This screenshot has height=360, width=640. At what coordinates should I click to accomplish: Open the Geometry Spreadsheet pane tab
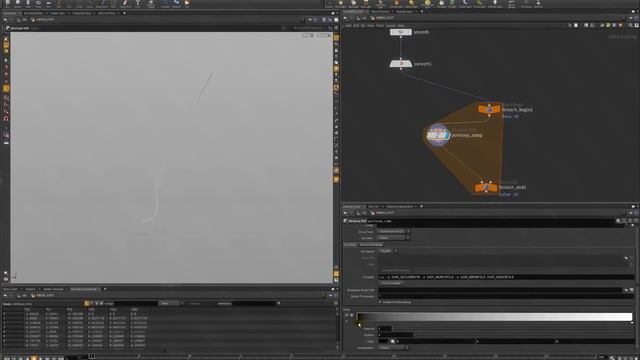point(84,289)
